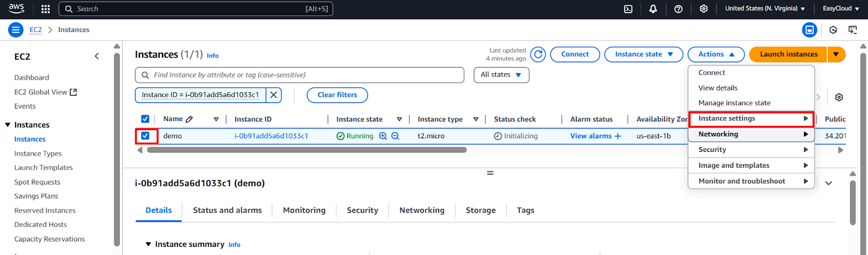Choose Connect in Actions menu

(x=751, y=73)
